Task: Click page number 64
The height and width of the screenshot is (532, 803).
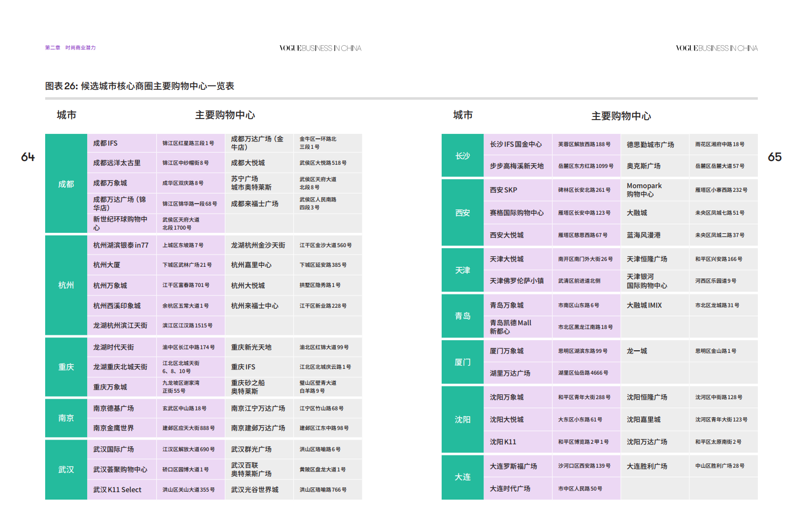Action: [x=28, y=157]
